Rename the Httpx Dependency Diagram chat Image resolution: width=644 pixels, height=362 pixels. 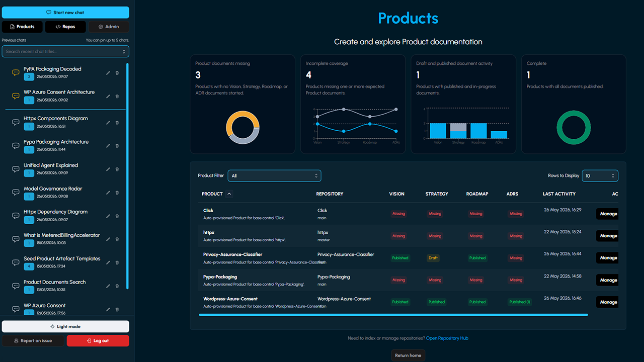108,216
